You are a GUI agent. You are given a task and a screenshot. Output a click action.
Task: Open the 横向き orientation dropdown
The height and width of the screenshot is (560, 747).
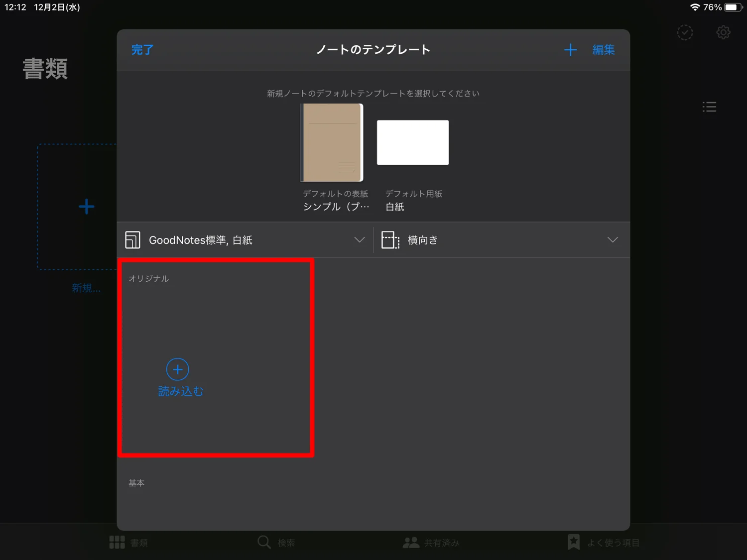pos(613,239)
